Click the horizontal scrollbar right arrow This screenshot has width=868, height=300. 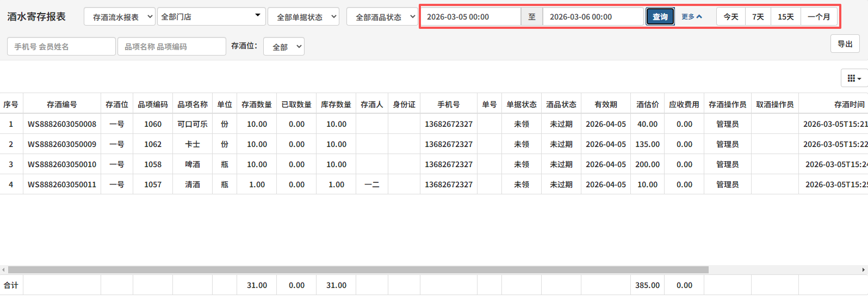click(x=864, y=270)
